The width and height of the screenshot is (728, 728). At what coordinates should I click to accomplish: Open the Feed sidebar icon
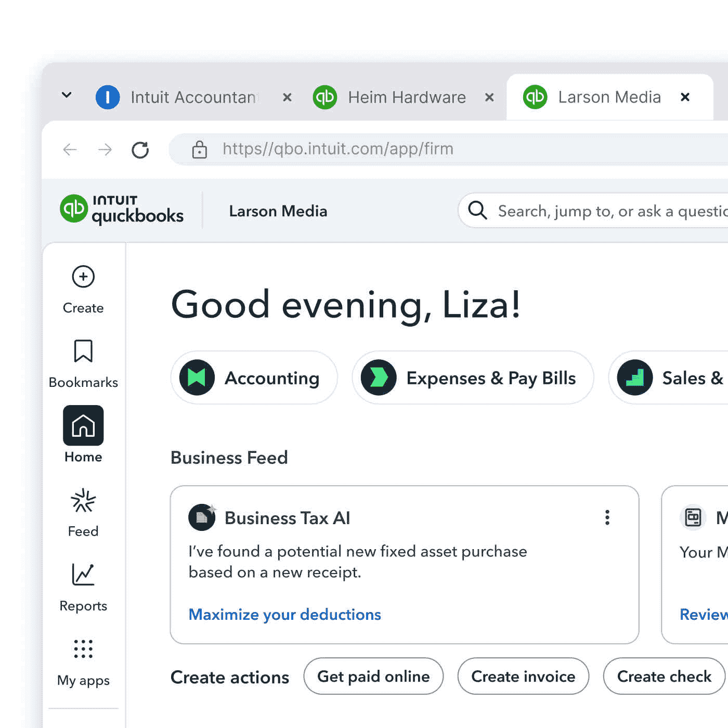tap(83, 501)
